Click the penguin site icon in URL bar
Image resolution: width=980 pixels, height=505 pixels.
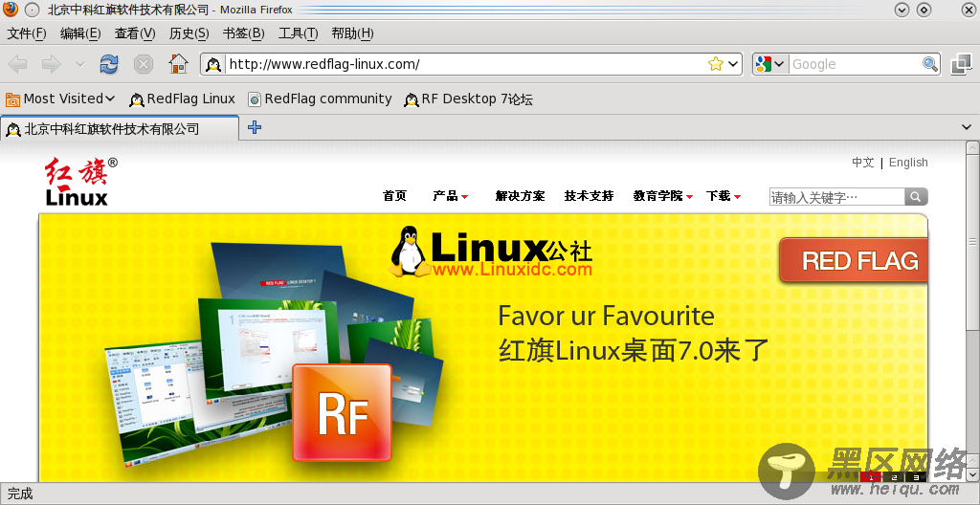(x=213, y=64)
